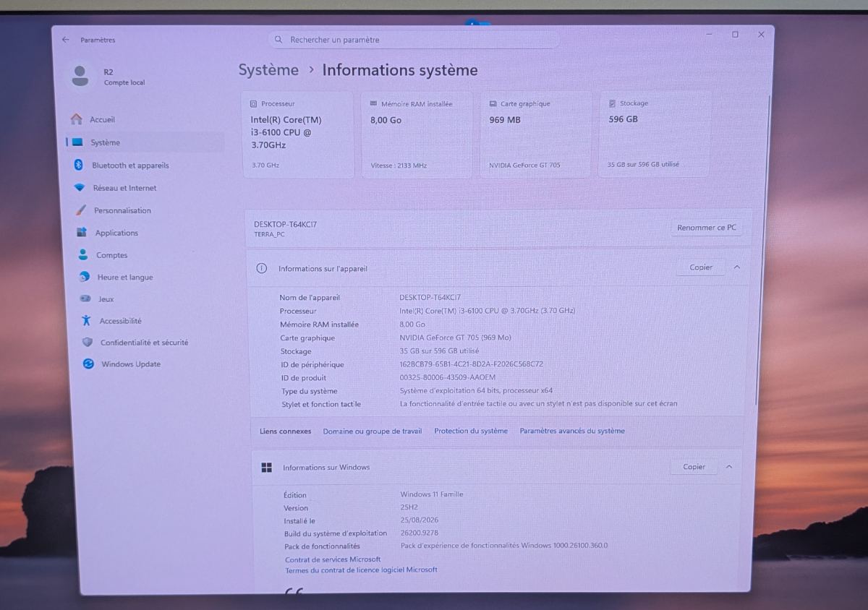Click Système in the breadcrumb title
Viewport: 868px width, 610px height.
point(268,70)
